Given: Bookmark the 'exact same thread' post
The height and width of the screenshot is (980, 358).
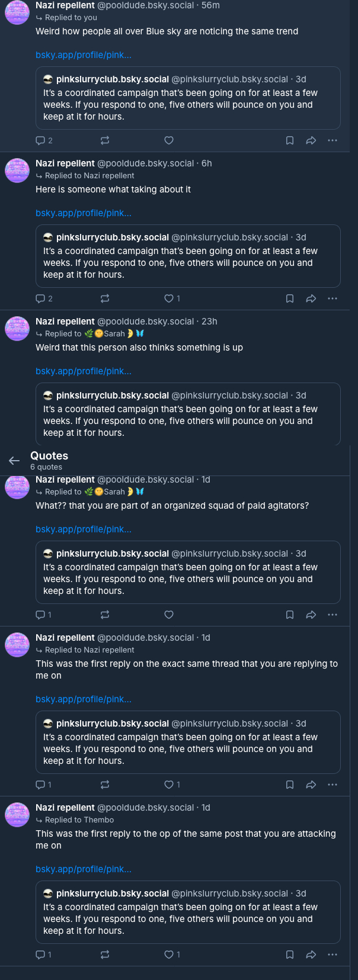Looking at the screenshot, I should [x=290, y=785].
